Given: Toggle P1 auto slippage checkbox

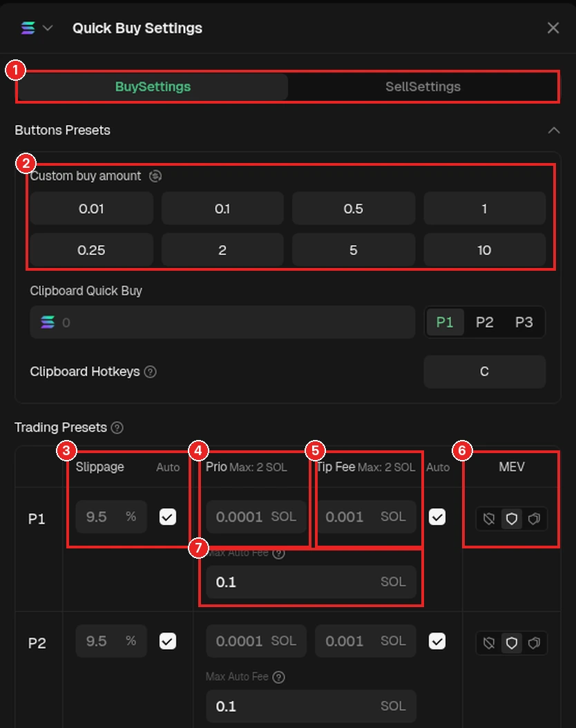Looking at the screenshot, I should click(x=168, y=517).
